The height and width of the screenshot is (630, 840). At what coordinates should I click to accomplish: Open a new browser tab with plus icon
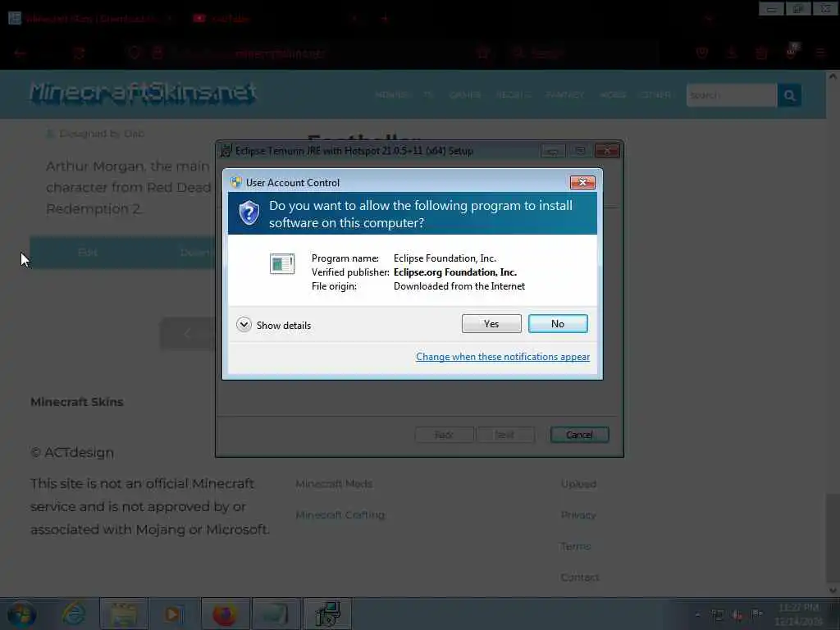click(x=385, y=18)
